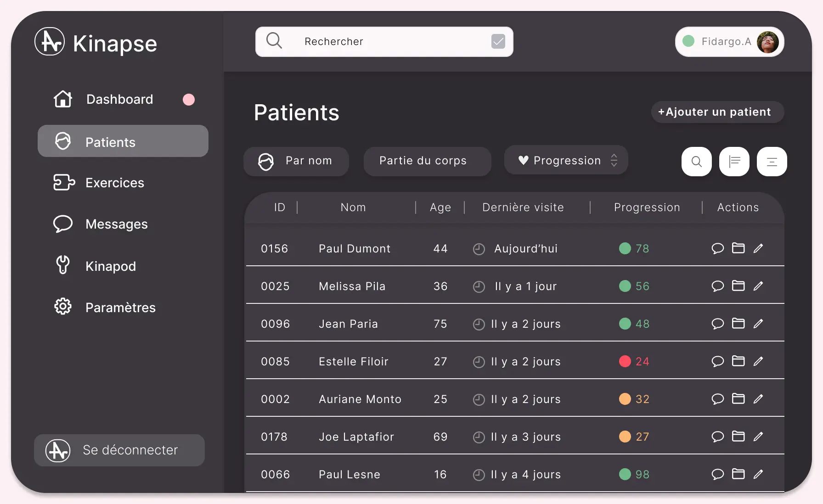Click the pink Dashboard notification dot
Viewport: 823px width, 504px height.
pos(189,100)
